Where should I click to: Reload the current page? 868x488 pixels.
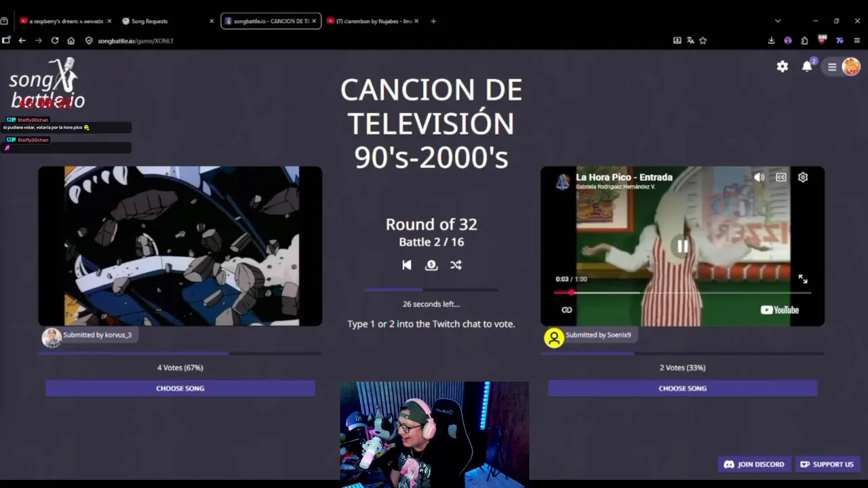[x=55, y=41]
